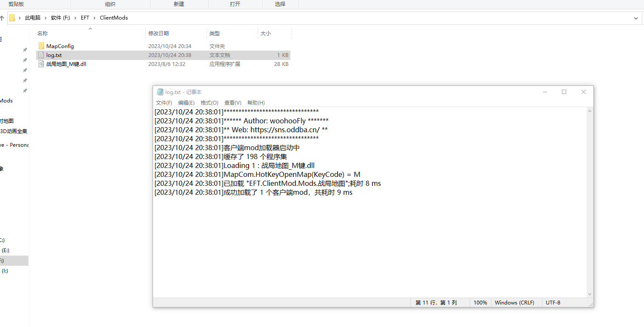Click the 战局地图_M键.dll file icon
This screenshot has height=327, width=644.
(x=41, y=64)
